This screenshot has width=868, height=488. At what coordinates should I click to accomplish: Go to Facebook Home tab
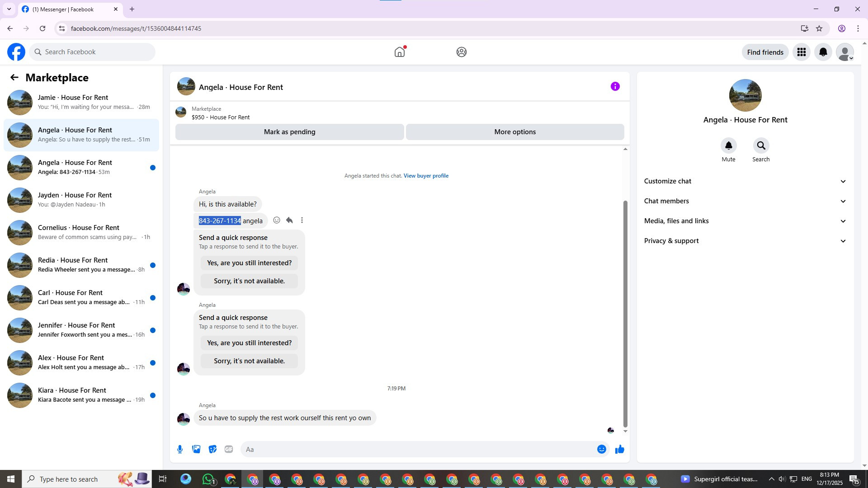[399, 52]
